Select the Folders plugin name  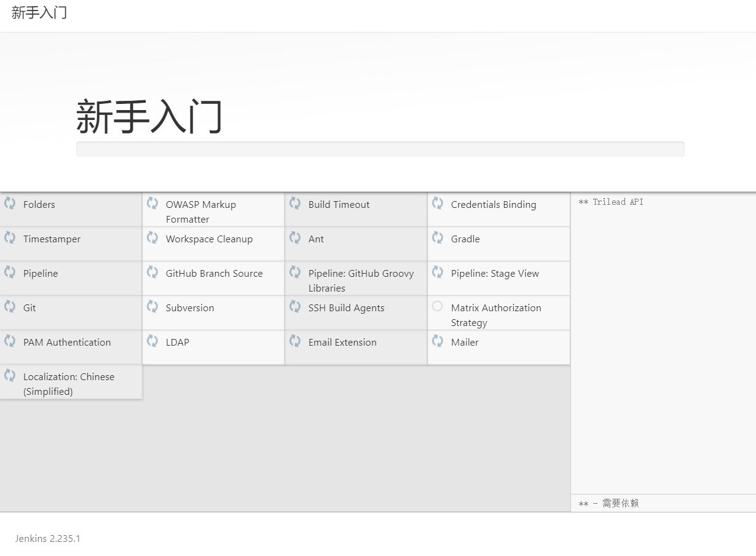[39, 205]
